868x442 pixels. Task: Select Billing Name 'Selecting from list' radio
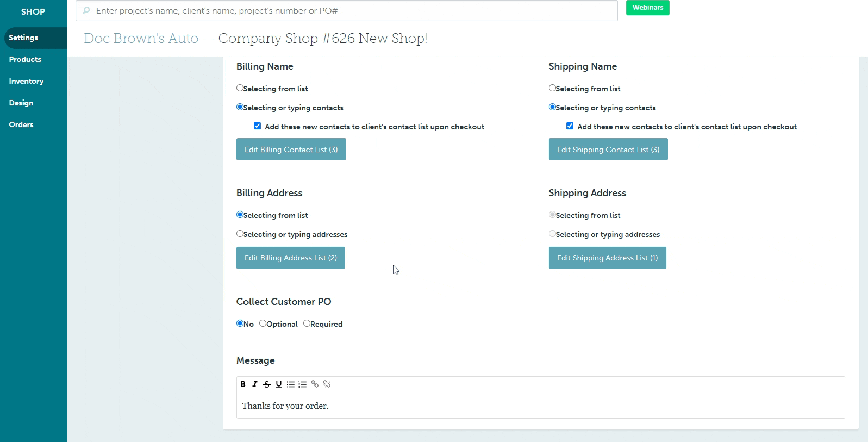tap(240, 88)
